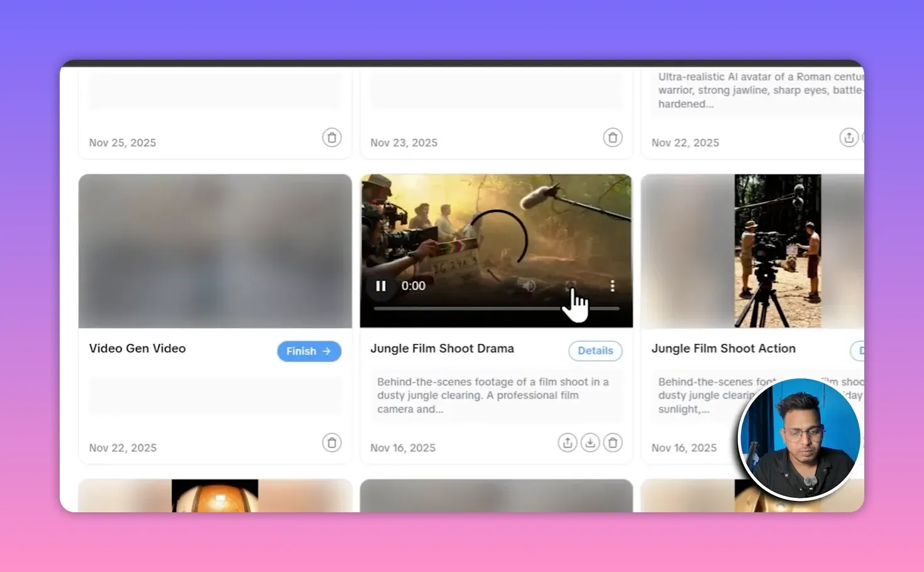Pause the Jungle Film Shoot Drama playback
Viewport: 924px width, 572px height.
click(381, 285)
